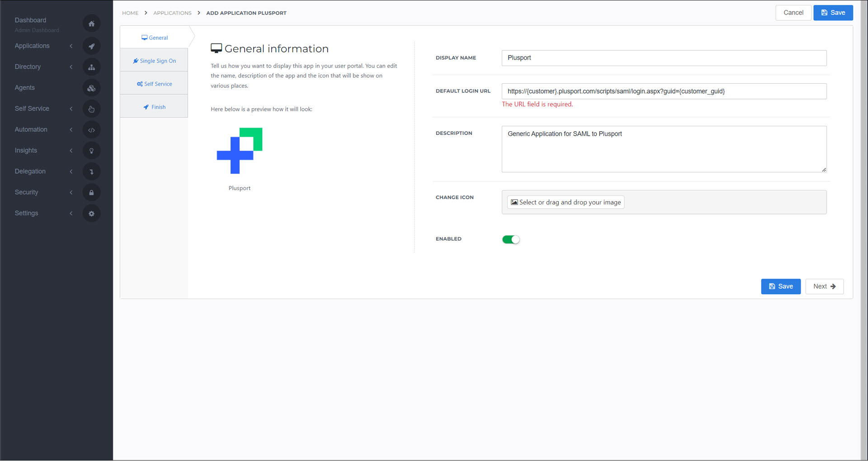868x461 pixels.
Task: Click the Cancel button
Action: pyautogui.click(x=793, y=13)
